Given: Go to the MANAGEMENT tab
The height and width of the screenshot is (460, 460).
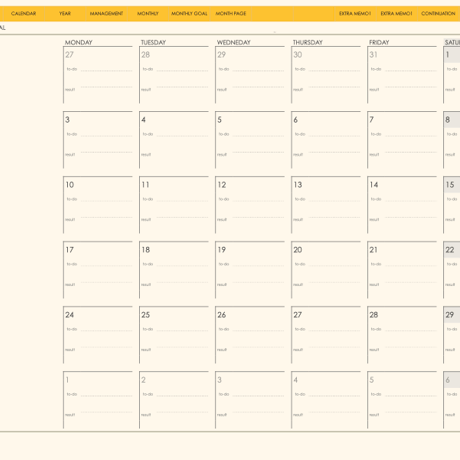Looking at the screenshot, I should click(106, 14).
